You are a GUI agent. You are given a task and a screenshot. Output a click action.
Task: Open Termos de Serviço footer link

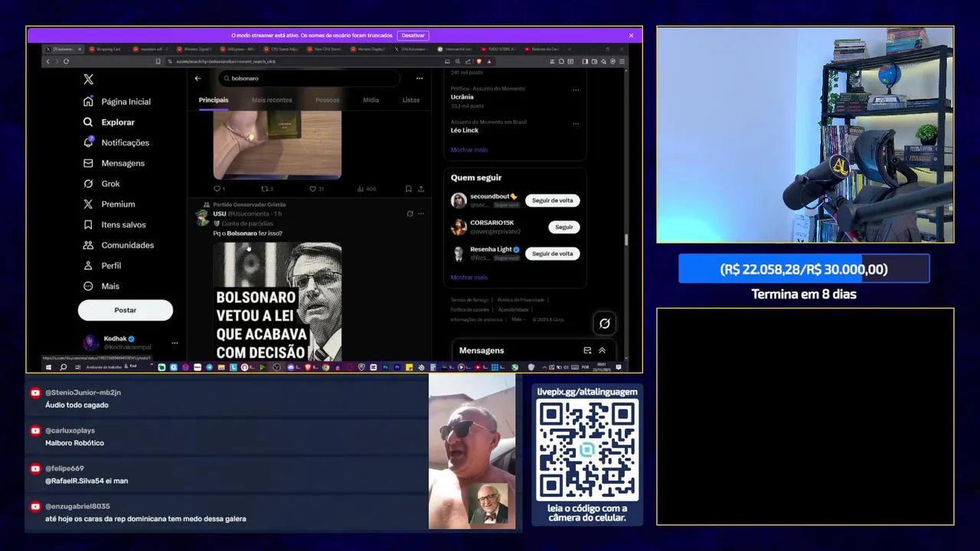(x=469, y=300)
